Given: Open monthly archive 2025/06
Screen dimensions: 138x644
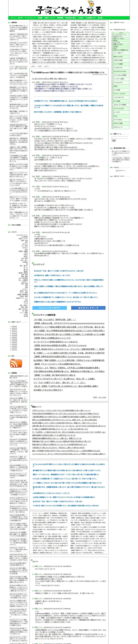Looking at the screenshot, I should click(x=14, y=339).
